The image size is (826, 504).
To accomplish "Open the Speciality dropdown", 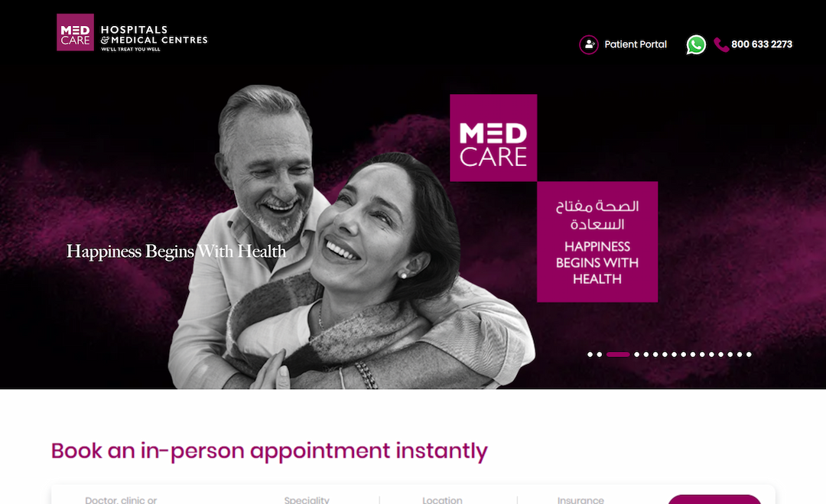I will click(x=307, y=499).
